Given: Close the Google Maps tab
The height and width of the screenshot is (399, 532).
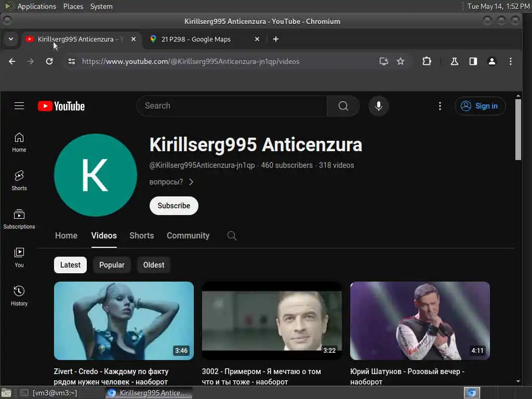Looking at the screenshot, I should [257, 39].
